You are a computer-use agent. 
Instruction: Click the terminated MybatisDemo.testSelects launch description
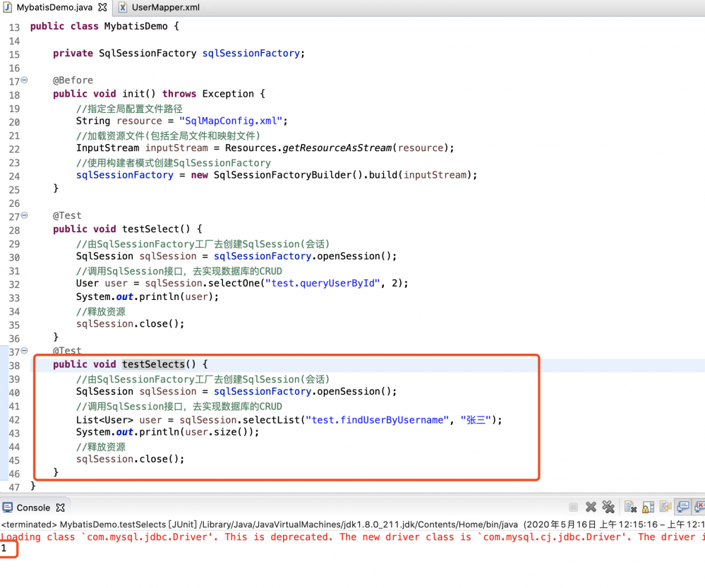pyautogui.click(x=353, y=524)
